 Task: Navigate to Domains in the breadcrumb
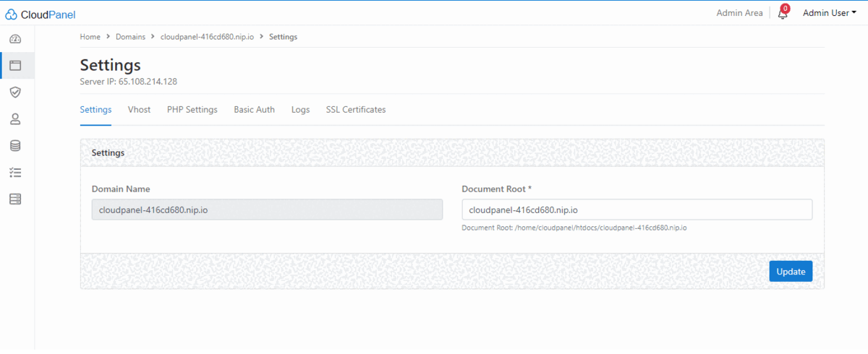pyautogui.click(x=132, y=37)
